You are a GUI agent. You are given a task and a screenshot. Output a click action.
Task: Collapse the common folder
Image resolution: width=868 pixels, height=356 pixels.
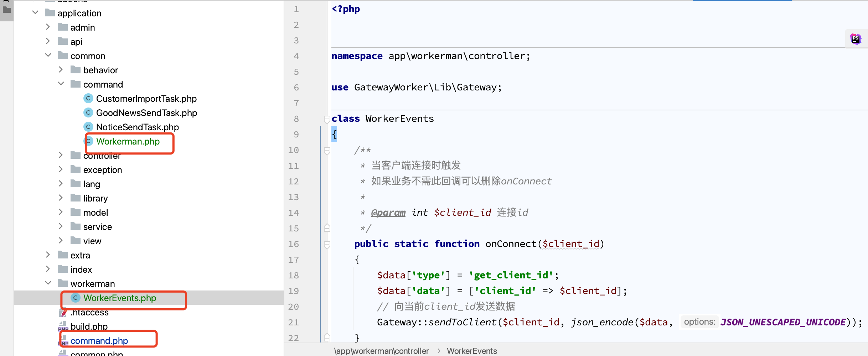pyautogui.click(x=48, y=55)
